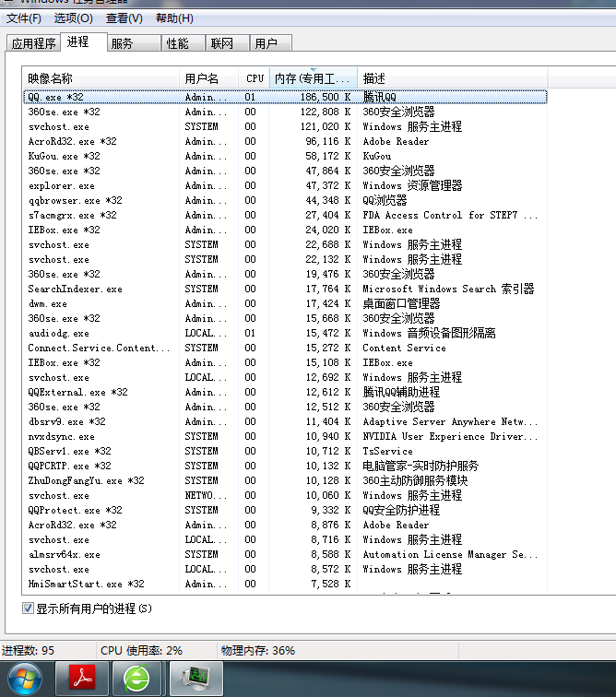This screenshot has height=697, width=616.
Task: Select the QQProtect.exe *32 process
Action: (x=285, y=510)
